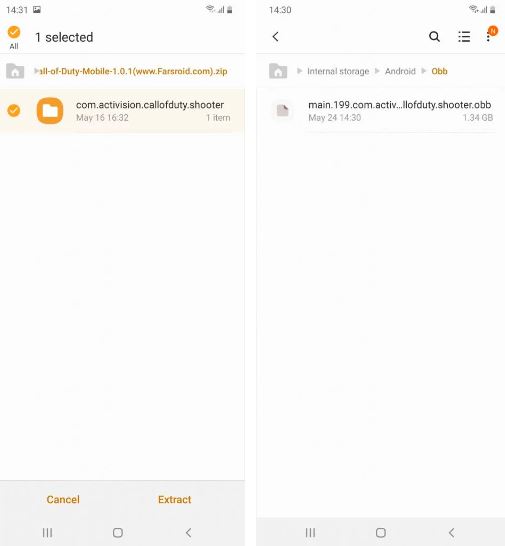Tap the Call-of-Duty-Mobile zip breadcrumb
Screen dimensions: 505x546
tap(133, 71)
